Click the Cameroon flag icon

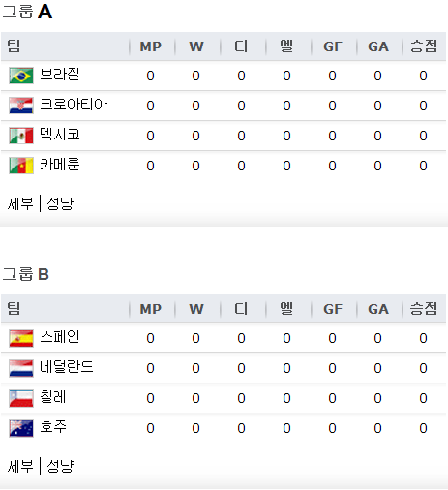point(21,166)
